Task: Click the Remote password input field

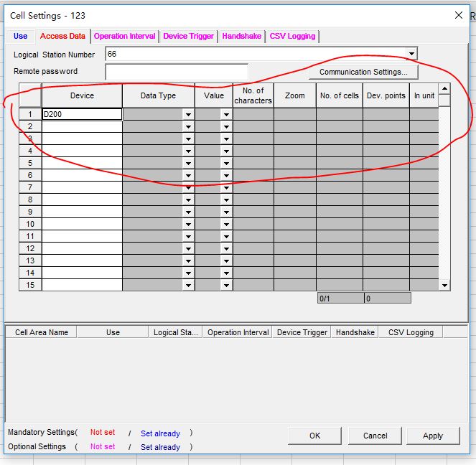Action: tap(176, 72)
